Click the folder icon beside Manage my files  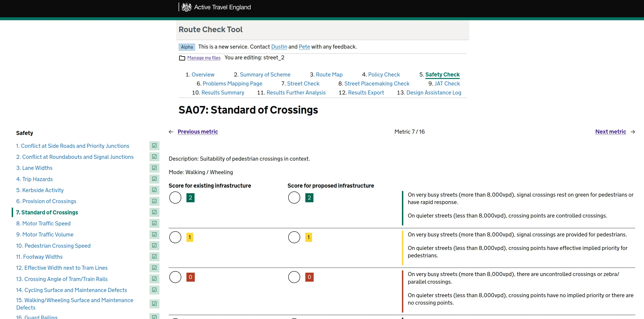pos(182,58)
